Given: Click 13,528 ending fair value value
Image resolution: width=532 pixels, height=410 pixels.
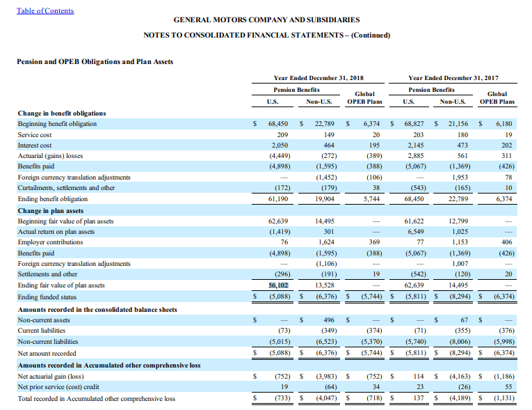Looking at the screenshot, I should [x=324, y=285].
